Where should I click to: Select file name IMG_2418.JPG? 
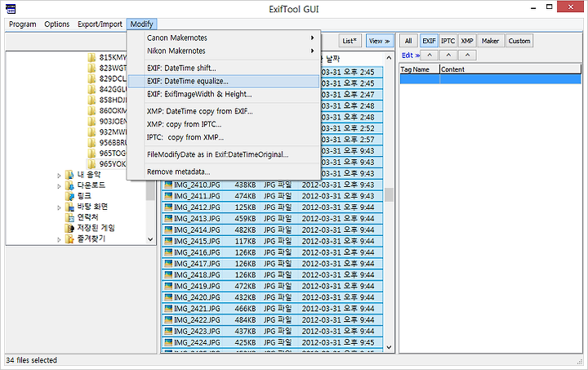(197, 274)
